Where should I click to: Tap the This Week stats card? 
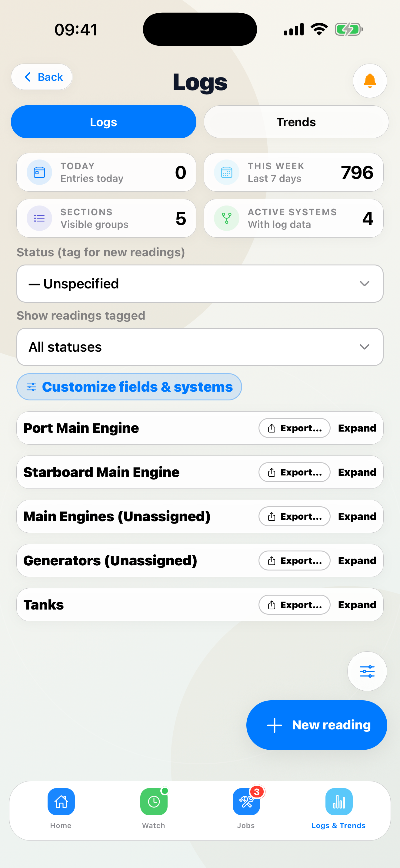pos(293,173)
